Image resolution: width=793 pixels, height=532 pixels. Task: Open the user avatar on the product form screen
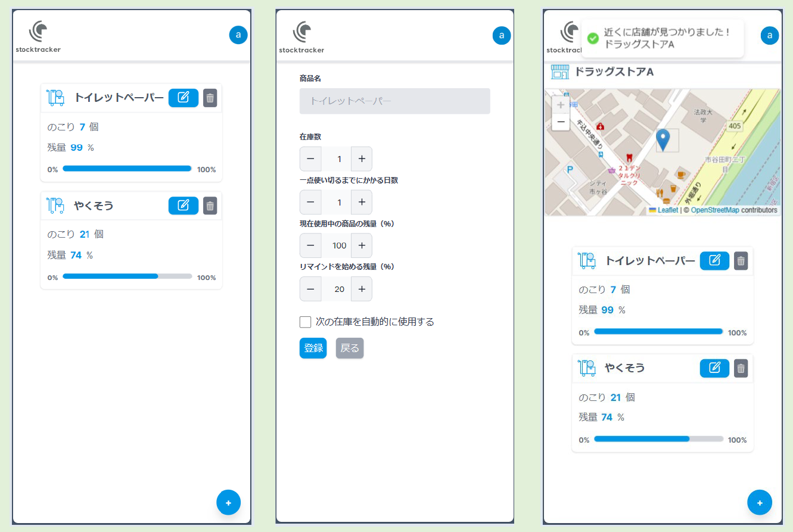tap(501, 36)
